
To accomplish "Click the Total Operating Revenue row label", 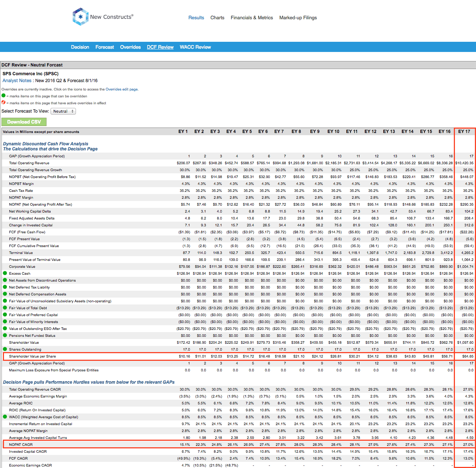I will click(x=29, y=163).
